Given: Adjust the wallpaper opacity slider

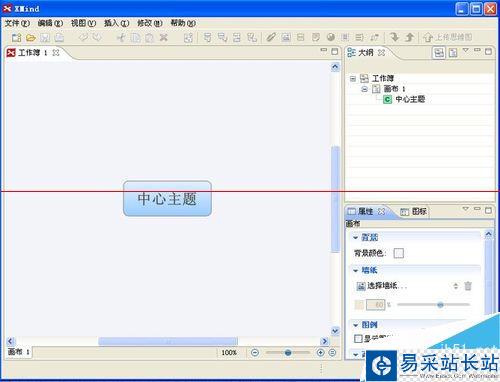Looking at the screenshot, I should (440, 304).
